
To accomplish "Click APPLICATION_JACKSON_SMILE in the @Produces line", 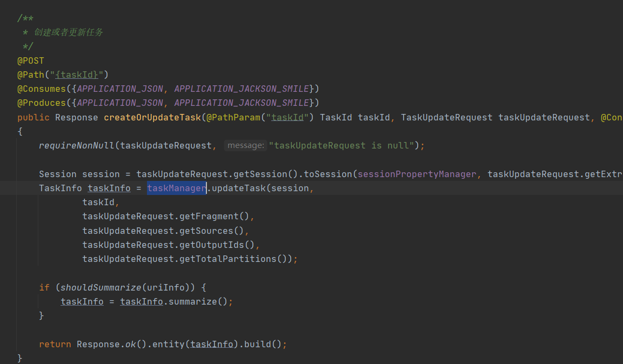I will (242, 103).
